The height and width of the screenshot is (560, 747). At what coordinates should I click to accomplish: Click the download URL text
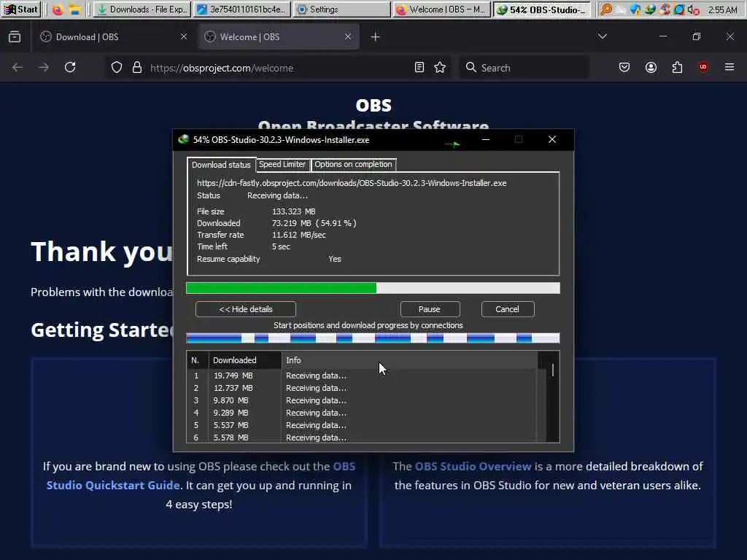coord(352,183)
